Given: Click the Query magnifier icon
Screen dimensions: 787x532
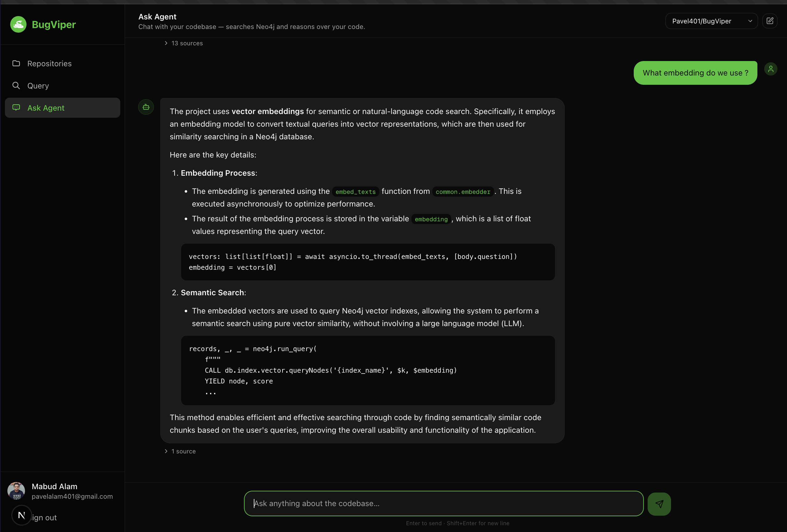Looking at the screenshot, I should [x=16, y=85].
